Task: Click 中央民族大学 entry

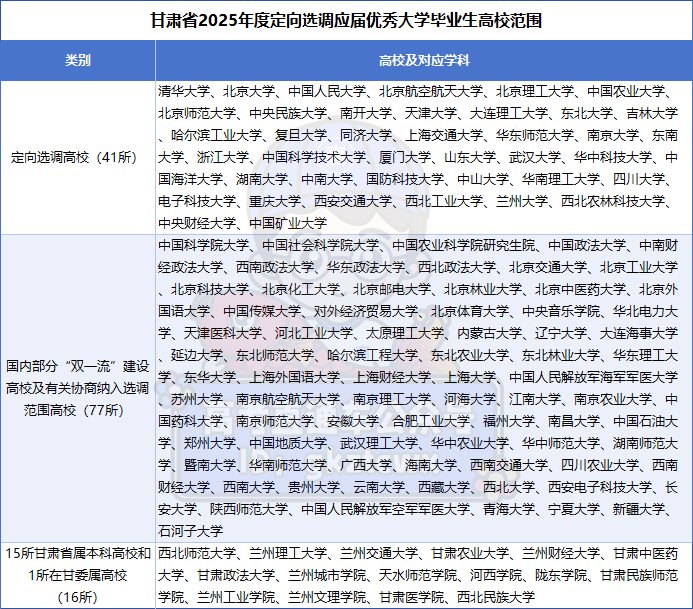Action: click(288, 114)
